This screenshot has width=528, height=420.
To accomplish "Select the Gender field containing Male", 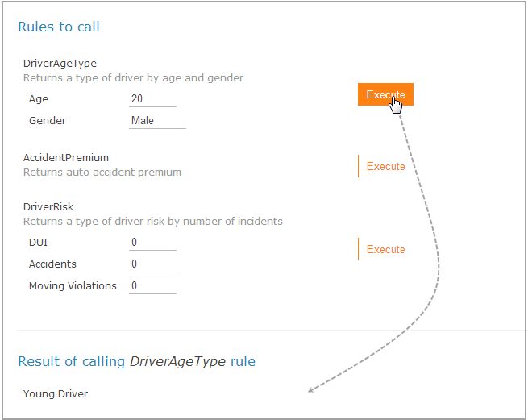I will point(157,121).
